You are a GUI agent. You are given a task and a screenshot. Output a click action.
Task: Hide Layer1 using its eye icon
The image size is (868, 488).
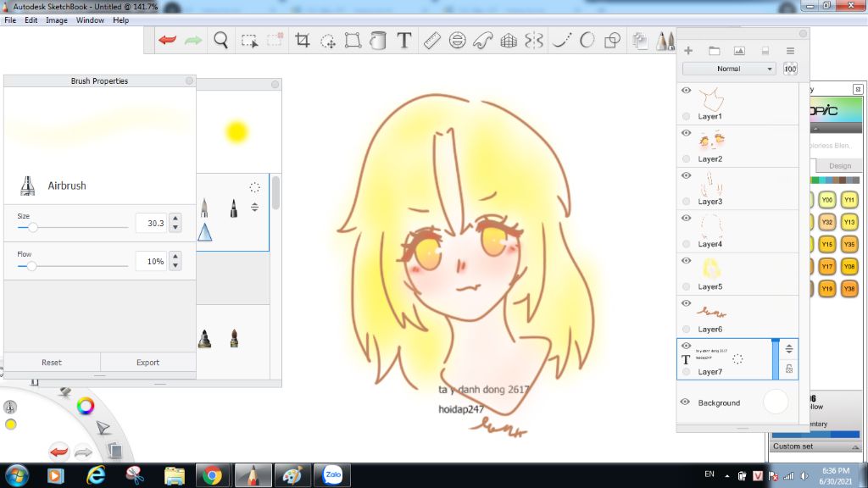[687, 90]
